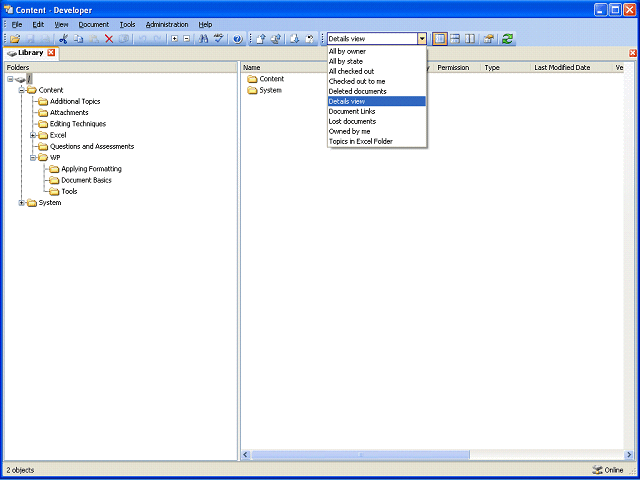
Task: Choose Topics in Excel Folder view
Action: pyautogui.click(x=377, y=141)
